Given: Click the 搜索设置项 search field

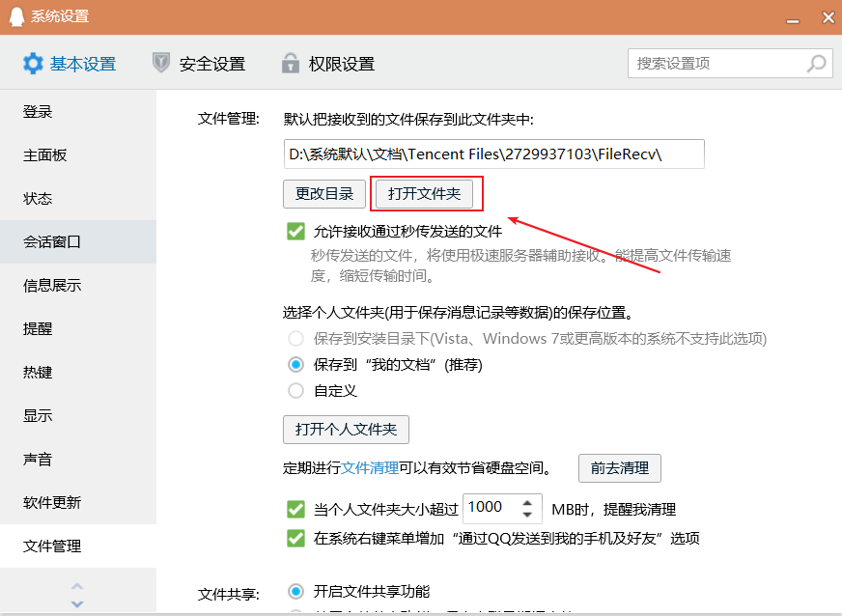Looking at the screenshot, I should click(730, 64).
